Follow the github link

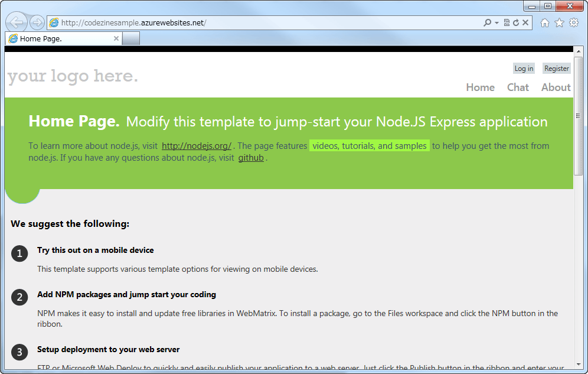point(251,158)
